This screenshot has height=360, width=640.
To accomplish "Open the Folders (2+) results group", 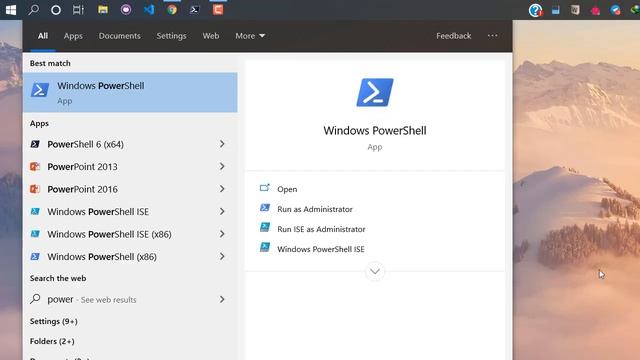I will (x=52, y=341).
